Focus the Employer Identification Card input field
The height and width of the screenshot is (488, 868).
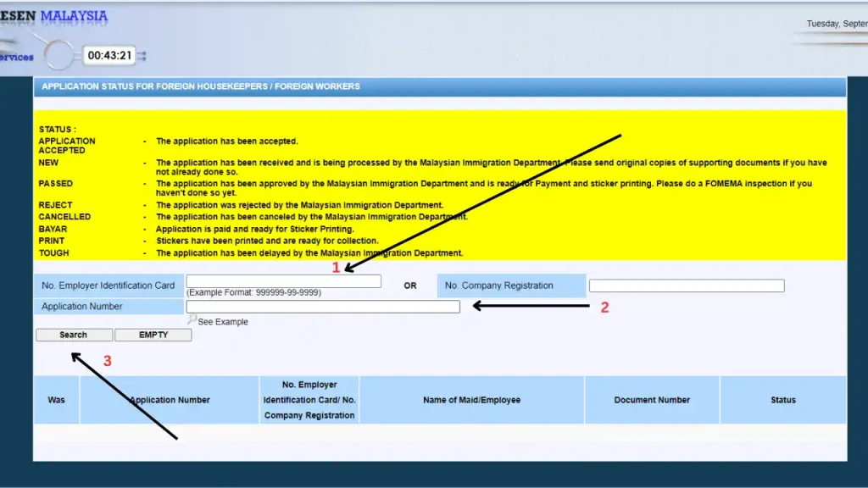(283, 281)
